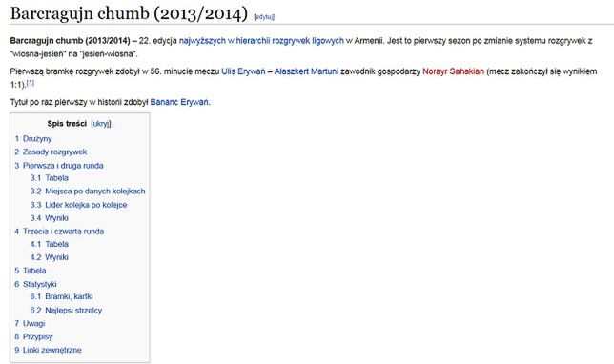Click the edytuj link beside the title
This screenshot has height=364, width=614.
[264, 17]
